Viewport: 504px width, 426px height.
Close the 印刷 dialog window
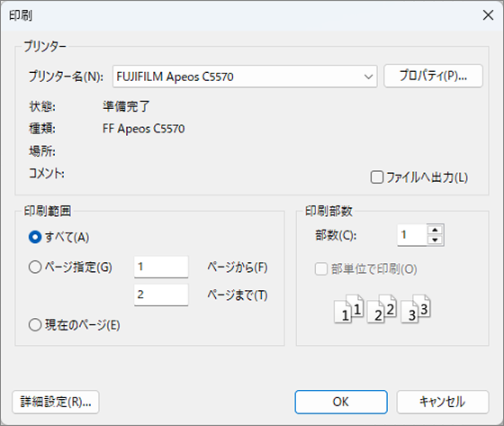(x=488, y=14)
